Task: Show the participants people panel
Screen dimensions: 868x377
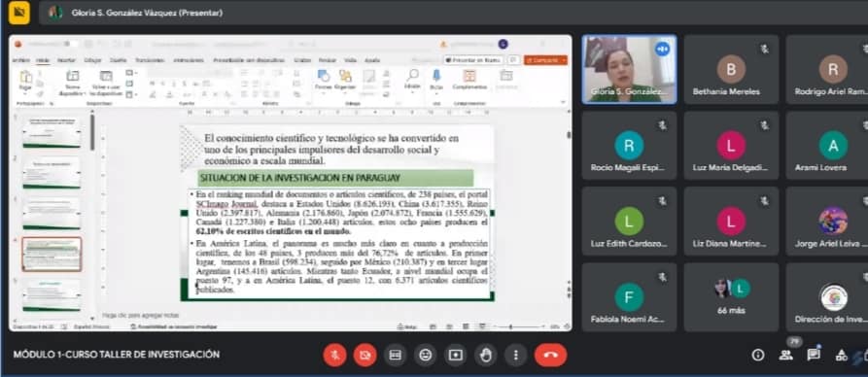Action: tap(785, 356)
